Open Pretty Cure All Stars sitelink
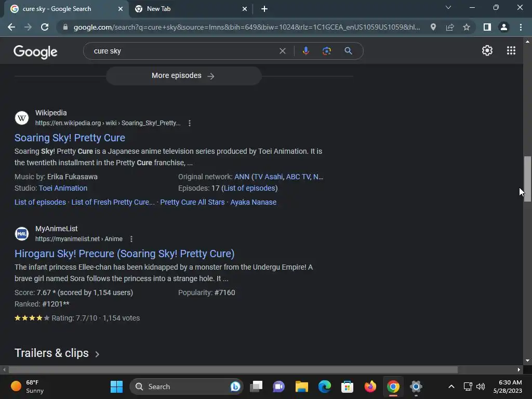532x399 pixels. (x=192, y=202)
